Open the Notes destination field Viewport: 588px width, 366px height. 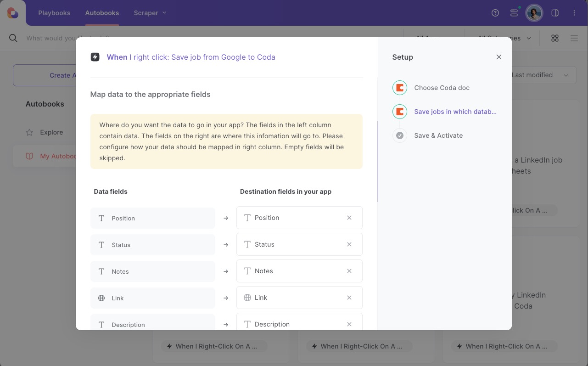point(299,271)
